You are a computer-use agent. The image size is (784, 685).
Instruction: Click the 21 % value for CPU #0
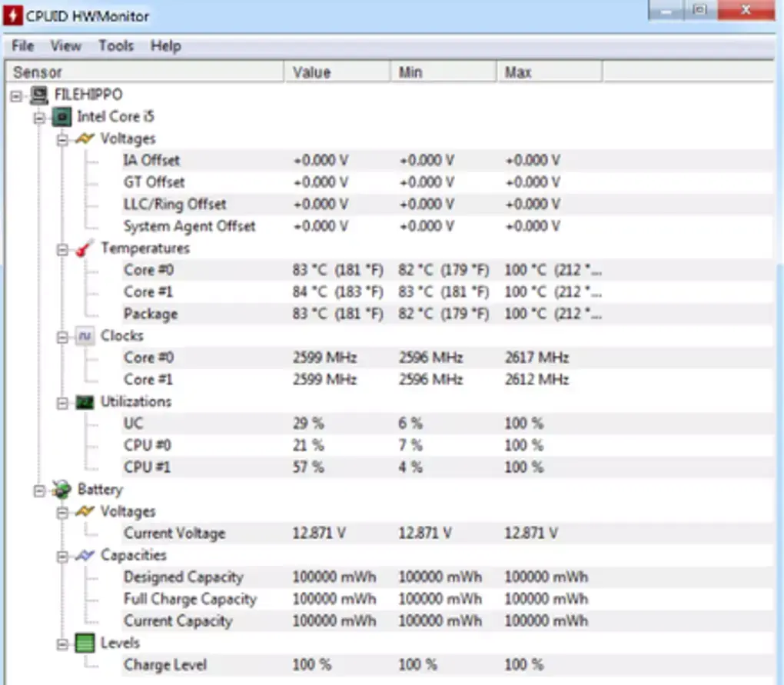coord(308,445)
